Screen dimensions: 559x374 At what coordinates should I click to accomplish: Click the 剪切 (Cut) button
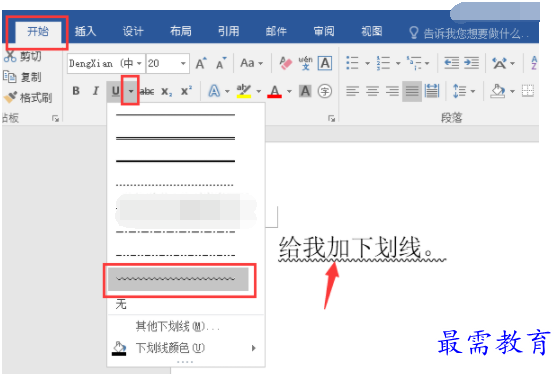point(23,56)
